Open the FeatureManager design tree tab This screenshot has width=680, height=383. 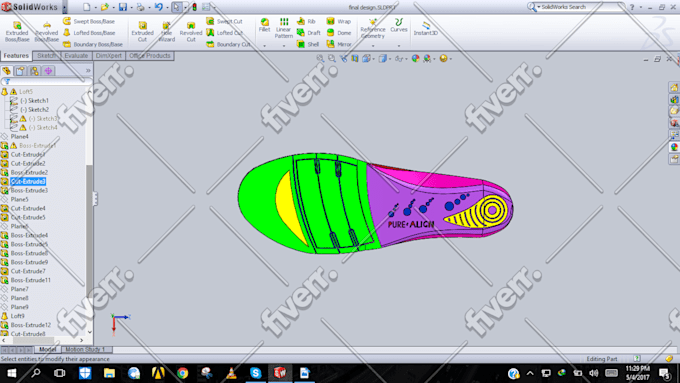pos(7,71)
